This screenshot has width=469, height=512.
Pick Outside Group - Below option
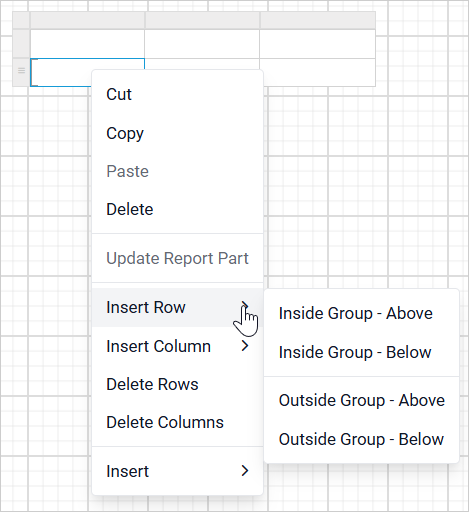click(361, 439)
